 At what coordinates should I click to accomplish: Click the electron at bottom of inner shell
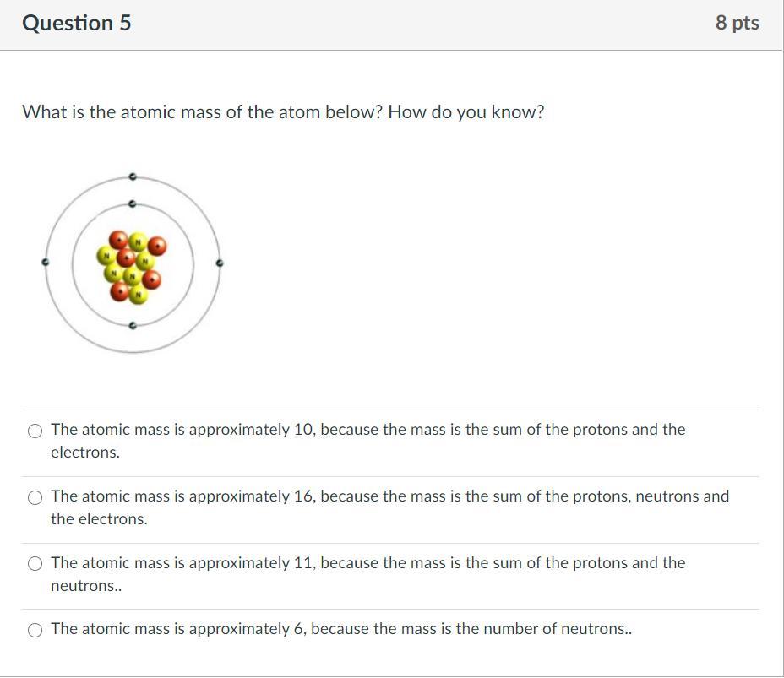(x=133, y=325)
